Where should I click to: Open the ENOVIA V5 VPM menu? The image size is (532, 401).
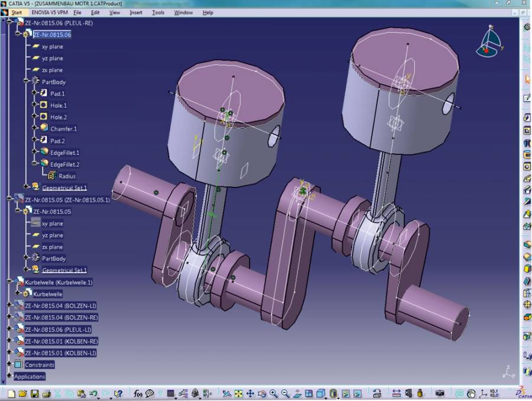pyautogui.click(x=50, y=12)
